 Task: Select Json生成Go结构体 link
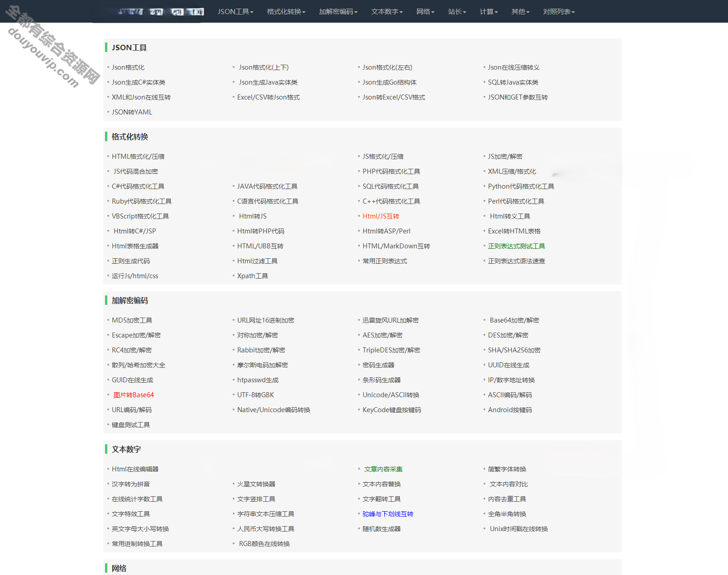click(389, 82)
